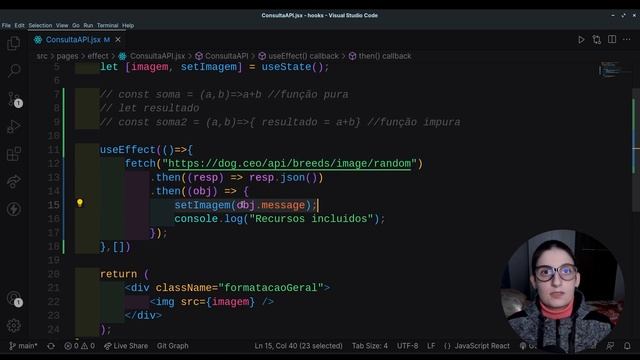Expand the ConsultaAPI symbol breadcrumb

pyautogui.click(x=222, y=56)
